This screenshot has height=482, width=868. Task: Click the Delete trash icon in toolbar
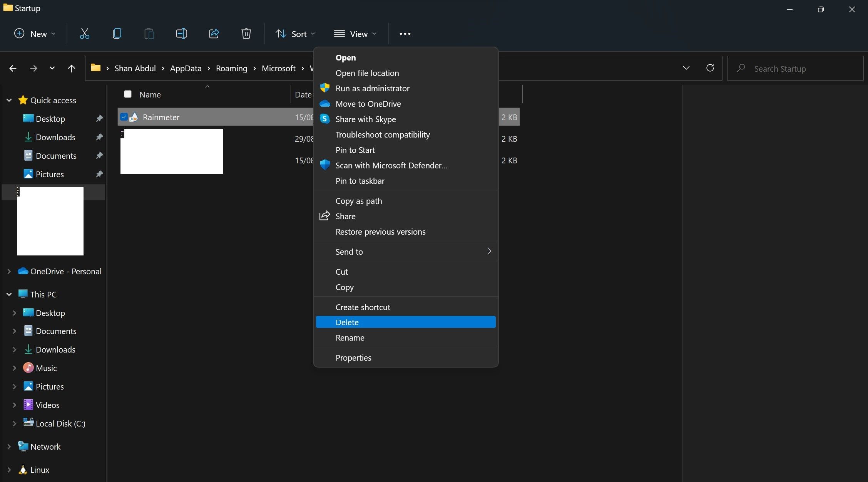click(246, 34)
